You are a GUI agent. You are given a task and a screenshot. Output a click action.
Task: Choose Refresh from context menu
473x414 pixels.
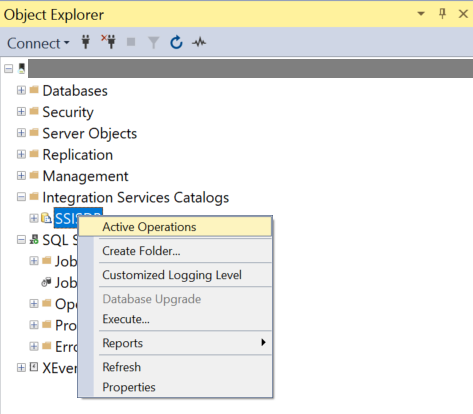click(175, 367)
